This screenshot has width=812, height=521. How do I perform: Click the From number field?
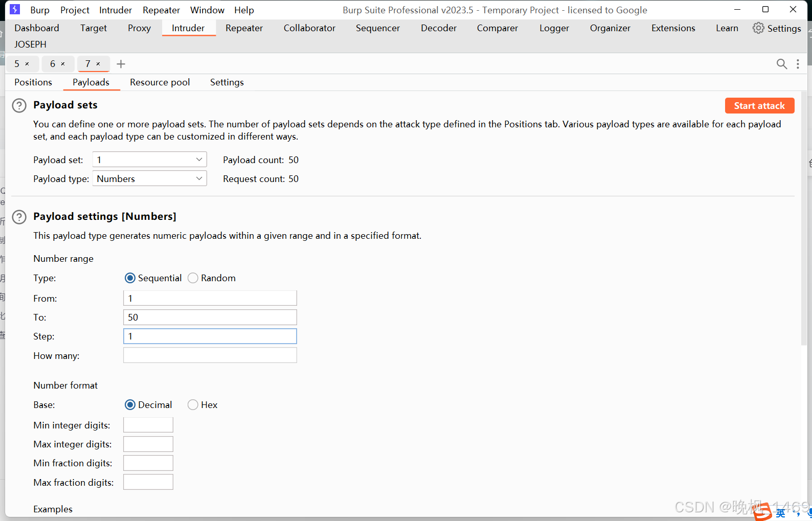pyautogui.click(x=210, y=298)
